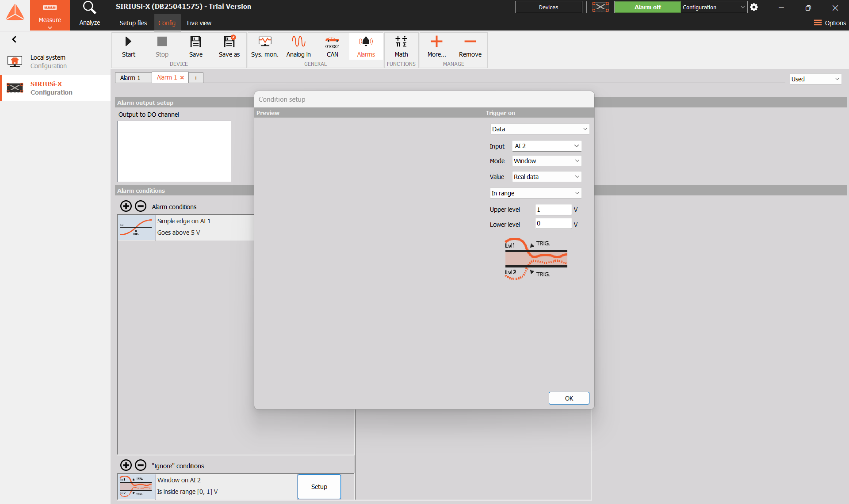This screenshot has height=504, width=849.
Task: Open the Trigger on Data dropdown
Action: point(539,129)
